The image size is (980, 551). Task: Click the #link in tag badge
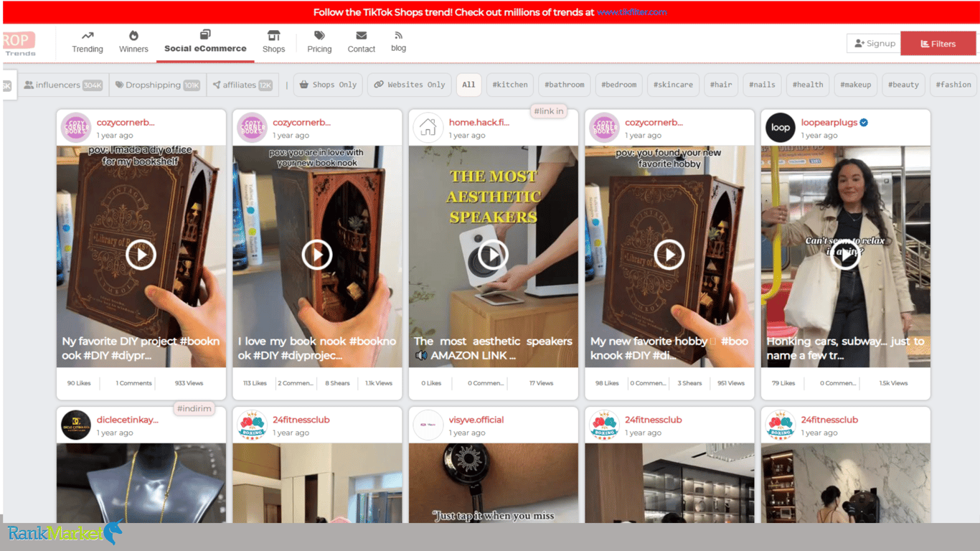pos(549,111)
